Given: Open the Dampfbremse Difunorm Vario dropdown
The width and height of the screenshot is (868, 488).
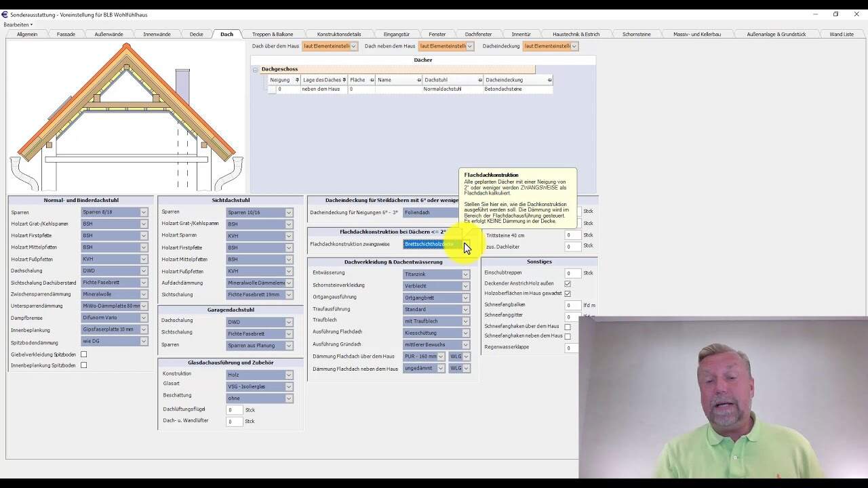Looking at the screenshot, I should (114, 317).
